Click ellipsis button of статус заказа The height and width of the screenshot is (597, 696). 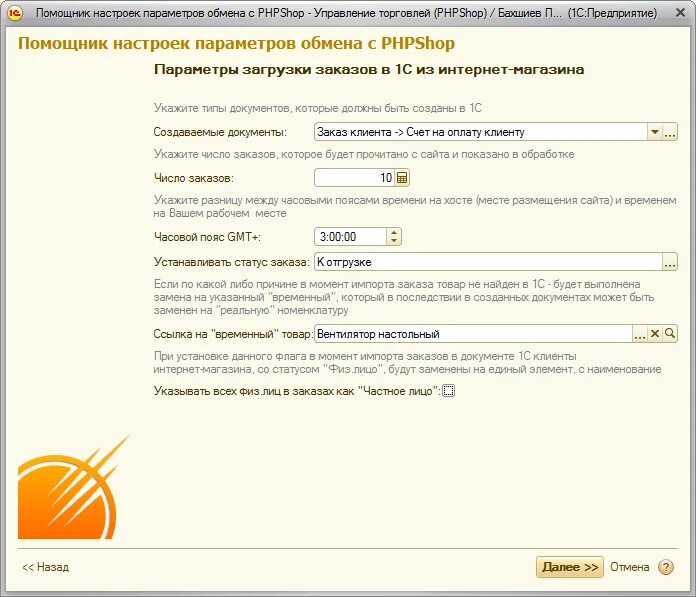(670, 262)
